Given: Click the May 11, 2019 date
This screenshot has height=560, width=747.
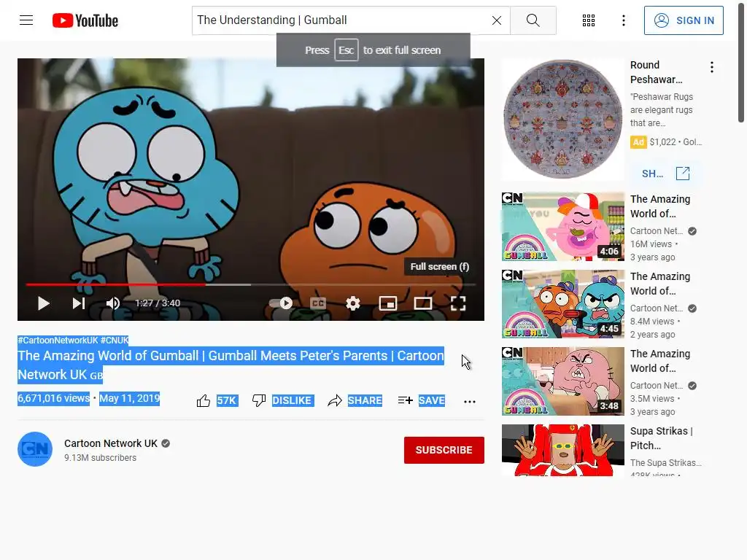Looking at the screenshot, I should pos(130,398).
